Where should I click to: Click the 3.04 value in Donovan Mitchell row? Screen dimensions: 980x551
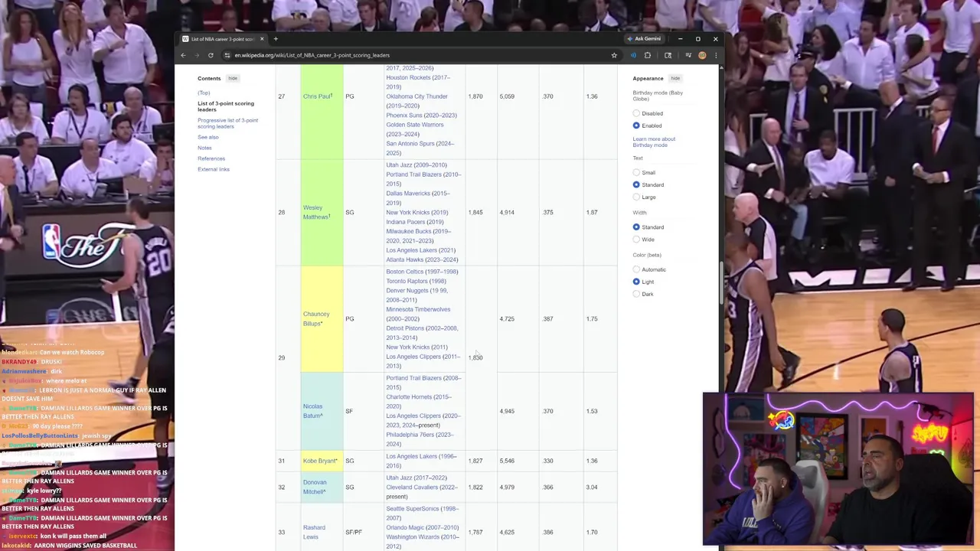tap(592, 487)
